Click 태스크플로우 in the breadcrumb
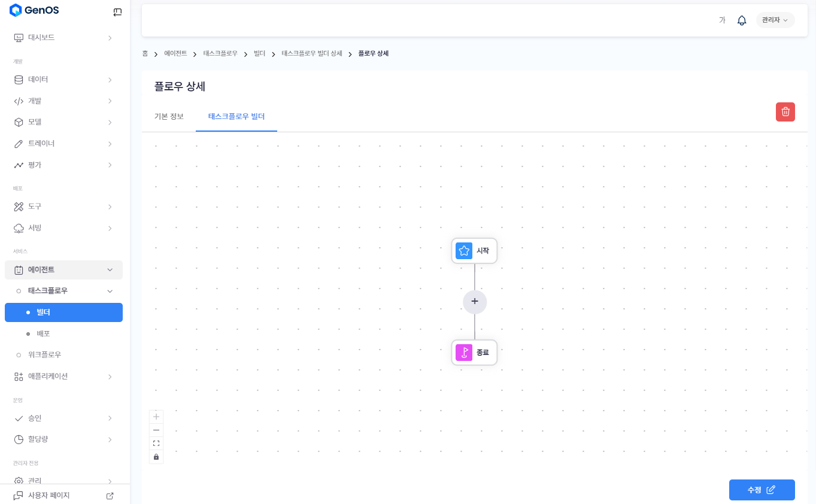 tap(220, 54)
